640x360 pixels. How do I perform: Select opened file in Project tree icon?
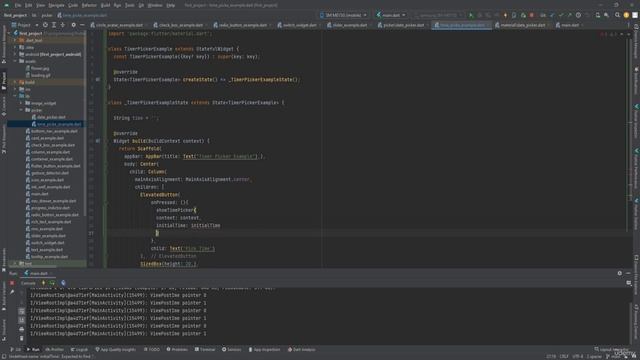pyautogui.click(x=45, y=25)
